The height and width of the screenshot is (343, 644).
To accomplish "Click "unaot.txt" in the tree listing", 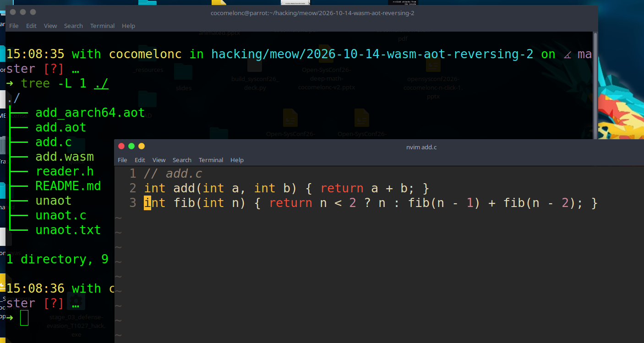I will tap(68, 230).
